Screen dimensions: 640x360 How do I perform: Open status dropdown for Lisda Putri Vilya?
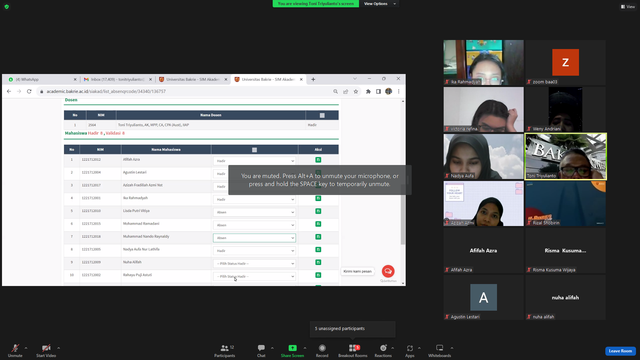tap(254, 212)
